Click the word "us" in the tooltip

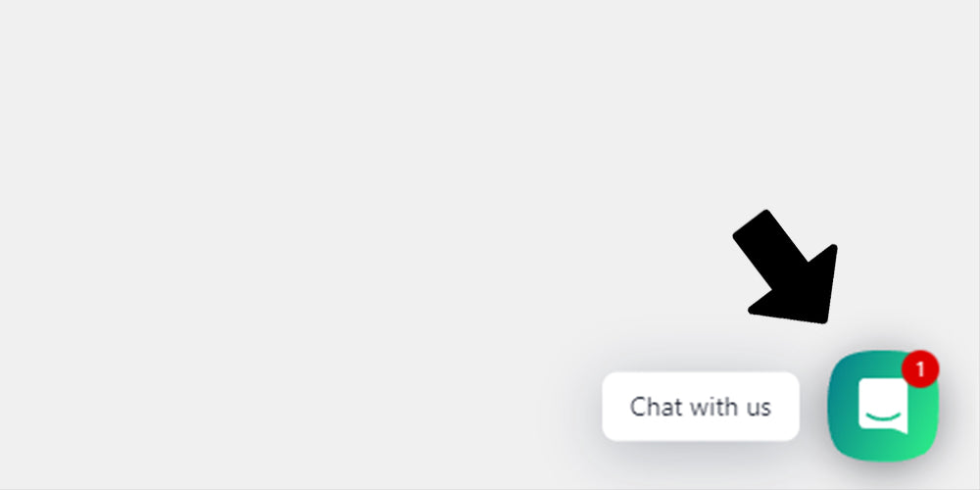pyautogui.click(x=758, y=410)
